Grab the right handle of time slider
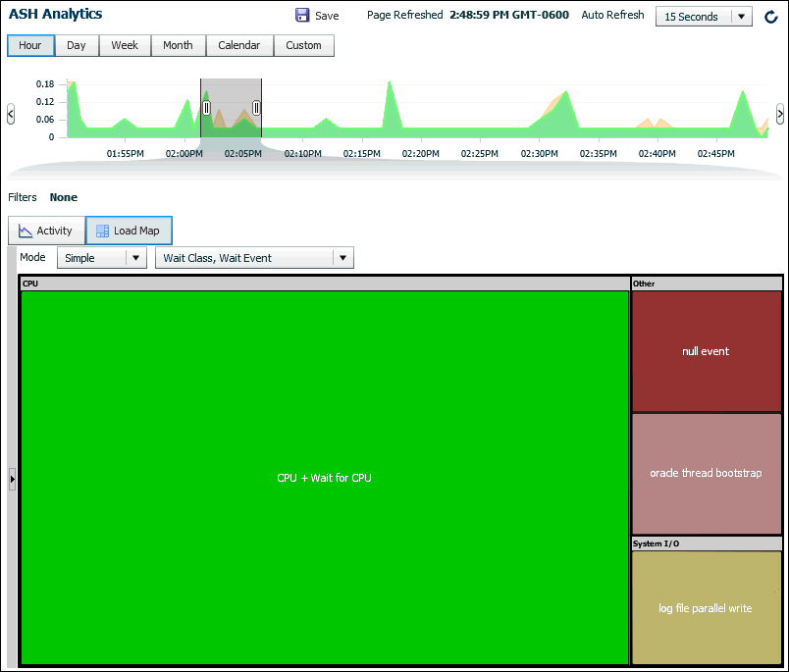This screenshot has width=789, height=672. 256,108
